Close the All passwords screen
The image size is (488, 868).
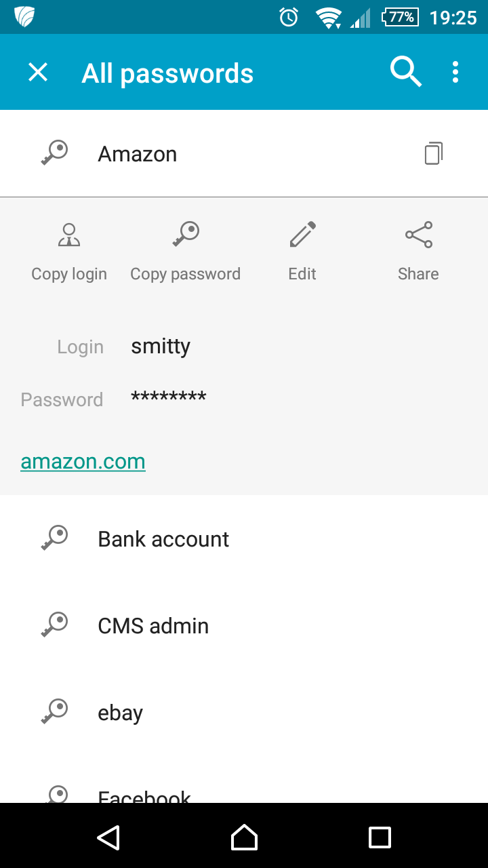[38, 73]
